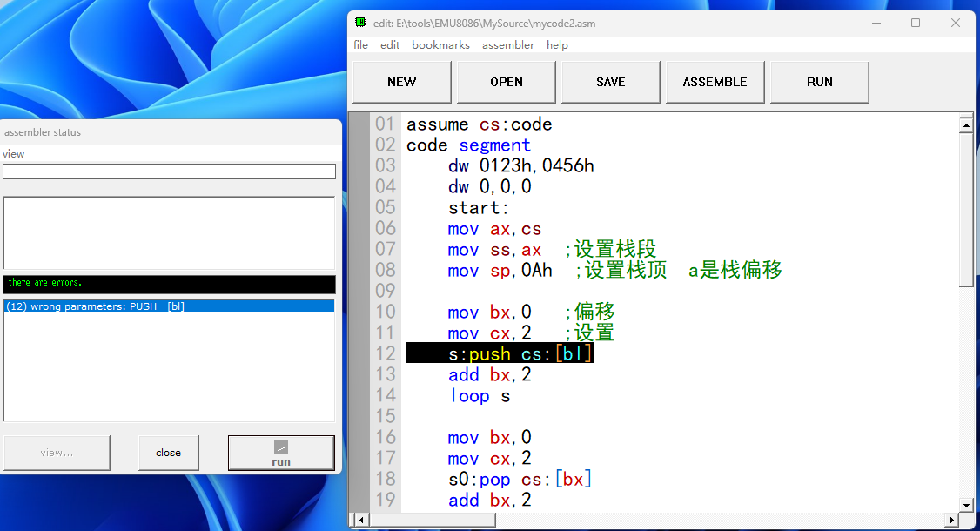Viewport: 980px width, 531px height.
Task: Click the run icon in assembler status
Action: click(281, 447)
